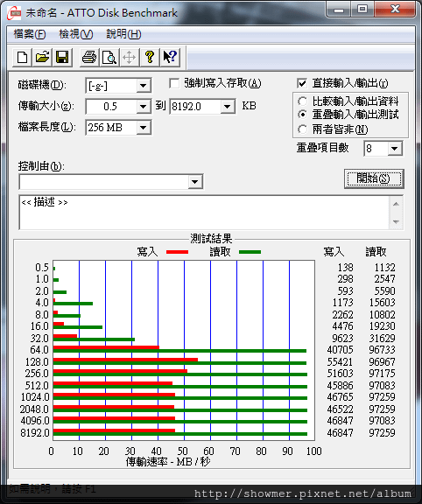
Task: Click the move arrows toolbar icon
Action: tap(129, 58)
